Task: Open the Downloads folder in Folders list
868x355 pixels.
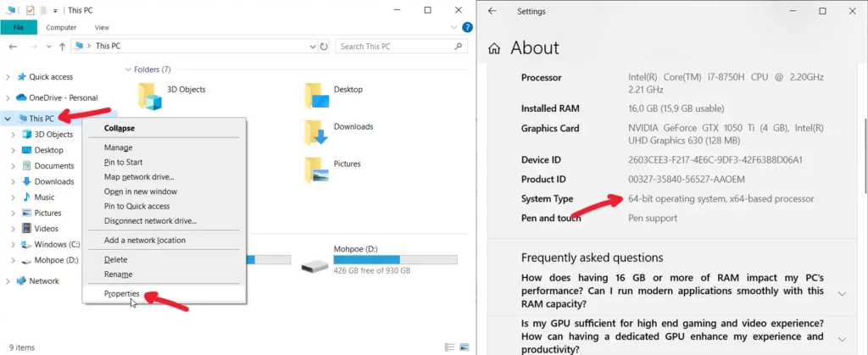Action: point(317,133)
